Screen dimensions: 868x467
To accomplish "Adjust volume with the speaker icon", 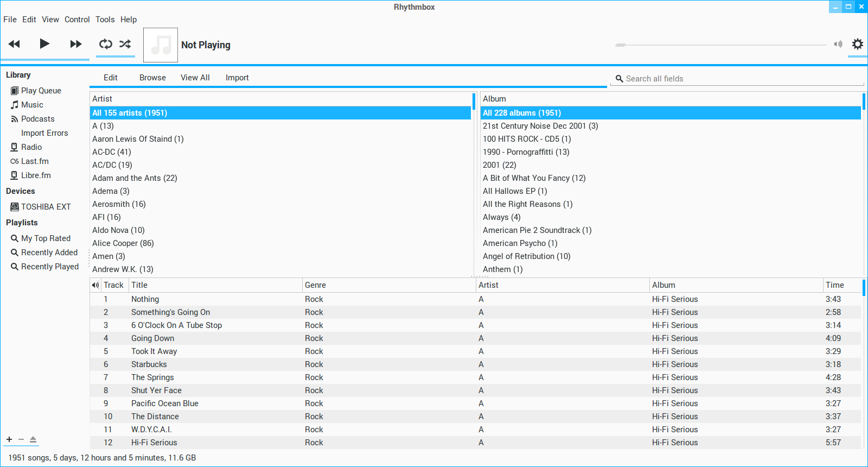I will 838,44.
